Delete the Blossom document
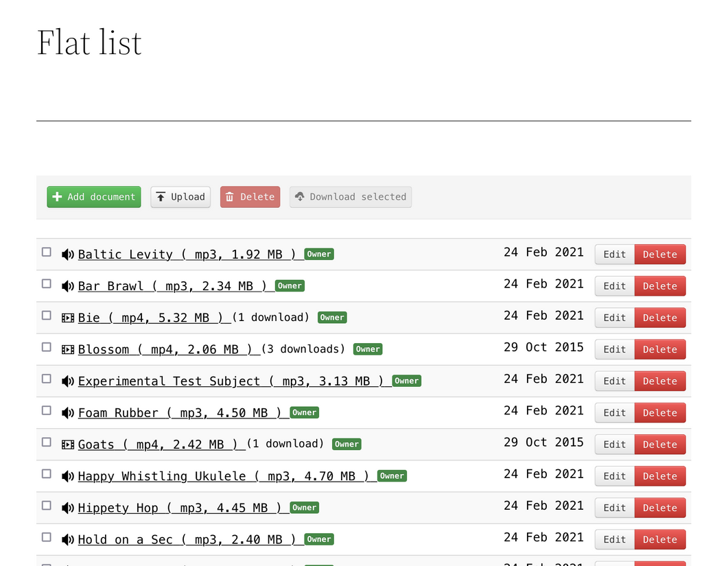The width and height of the screenshot is (728, 566). coord(660,349)
